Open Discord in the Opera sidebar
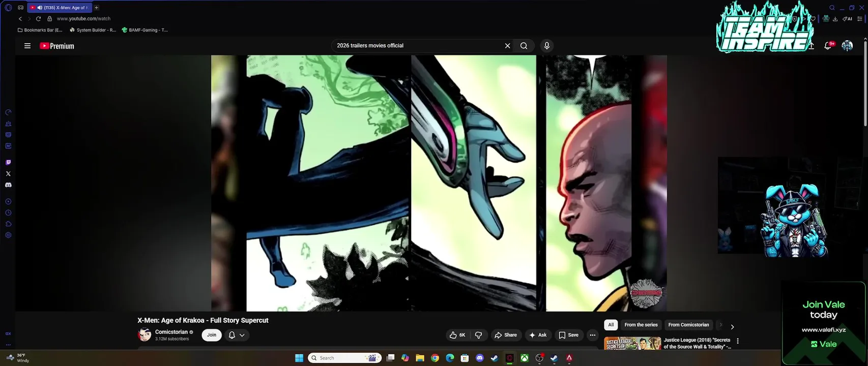This screenshot has height=366, width=868. (8, 185)
